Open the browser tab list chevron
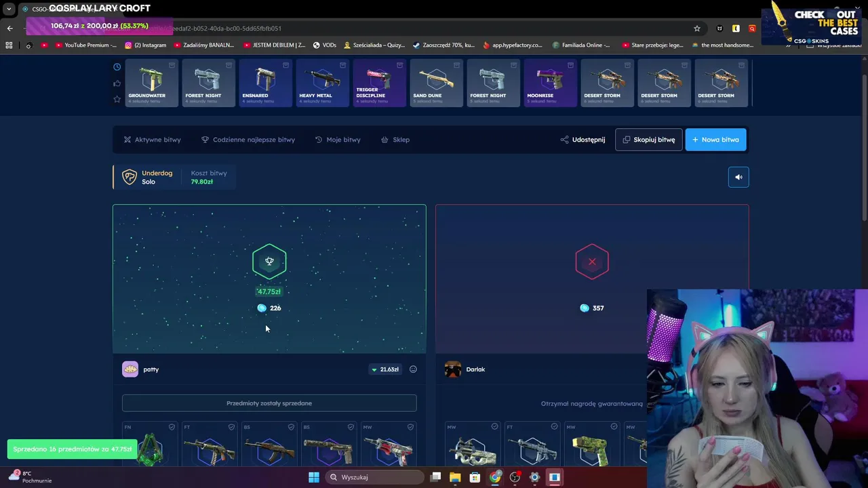This screenshot has width=868, height=488. (9, 9)
